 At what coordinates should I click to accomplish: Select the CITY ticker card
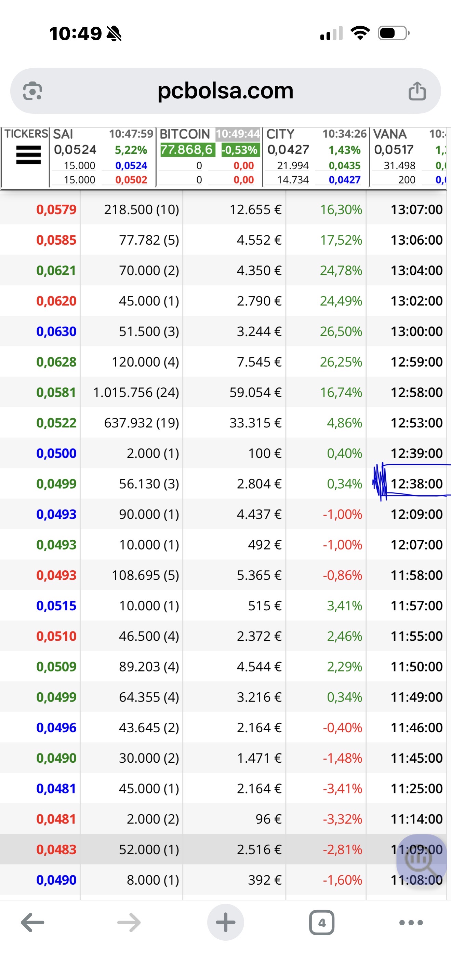[316, 157]
